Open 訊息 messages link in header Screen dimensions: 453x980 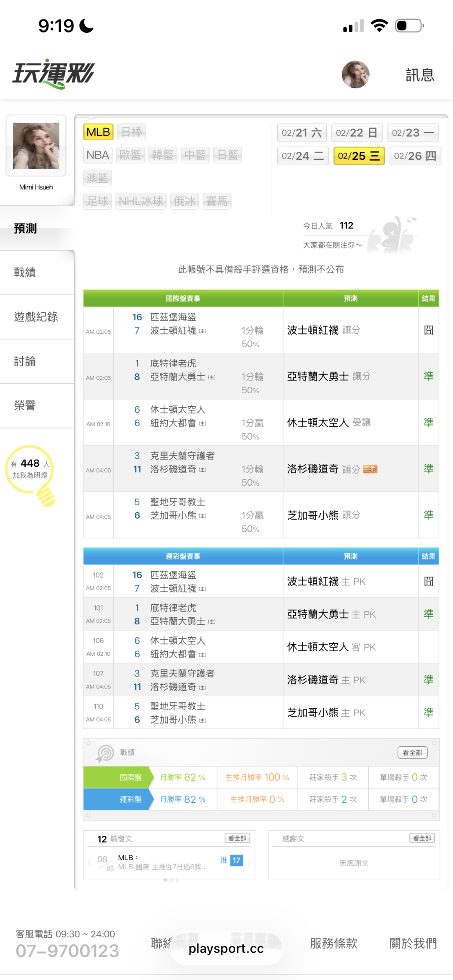pyautogui.click(x=420, y=75)
